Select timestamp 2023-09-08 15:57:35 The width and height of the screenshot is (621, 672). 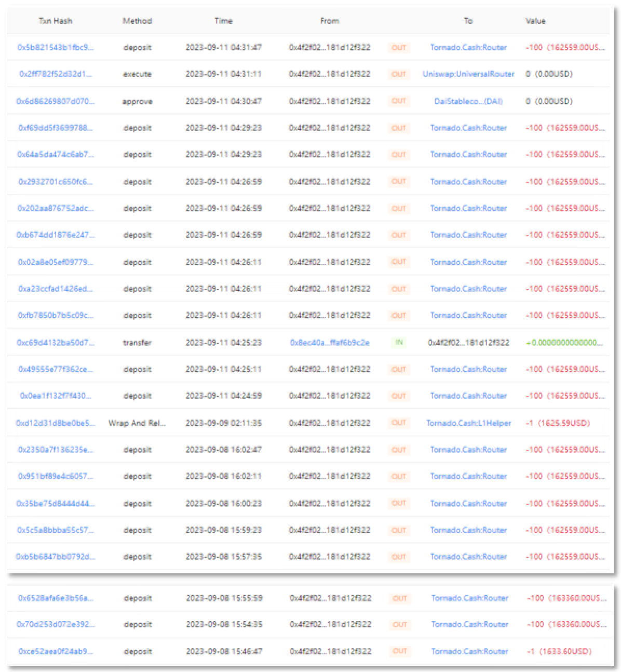click(x=223, y=557)
